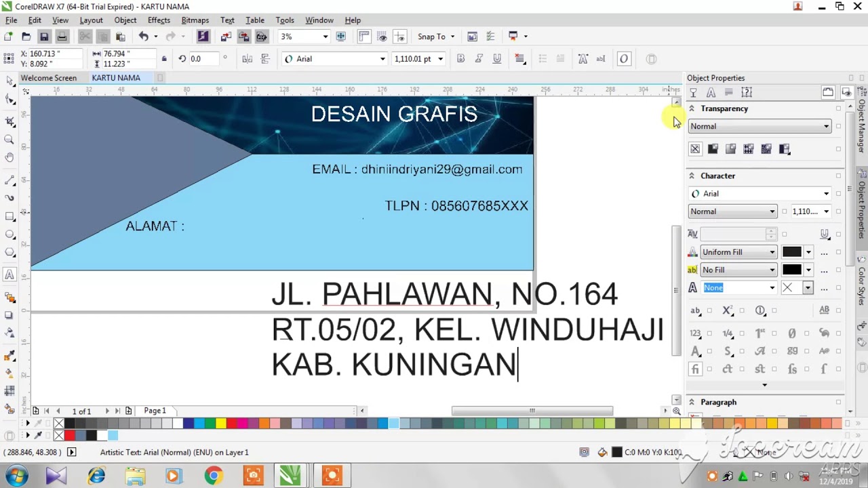
Task: Select the Freehand line tool
Action: click(9, 180)
